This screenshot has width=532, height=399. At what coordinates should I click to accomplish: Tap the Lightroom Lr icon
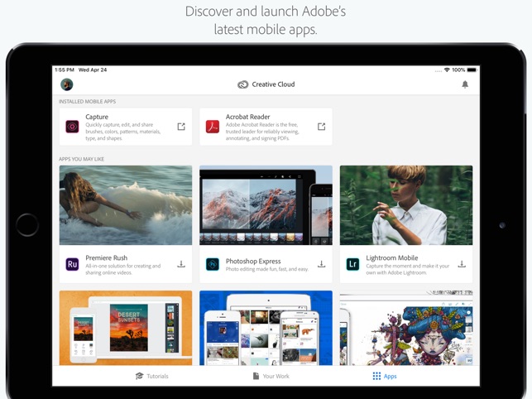352,264
